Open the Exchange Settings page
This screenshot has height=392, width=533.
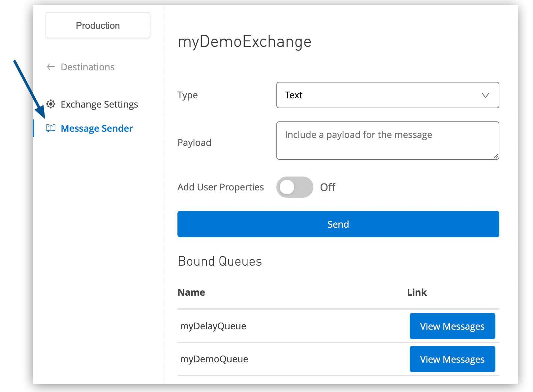99,104
